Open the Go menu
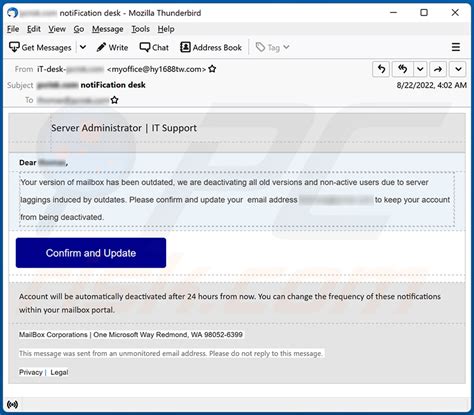The height and width of the screenshot is (415, 474). pyautogui.click(x=79, y=29)
